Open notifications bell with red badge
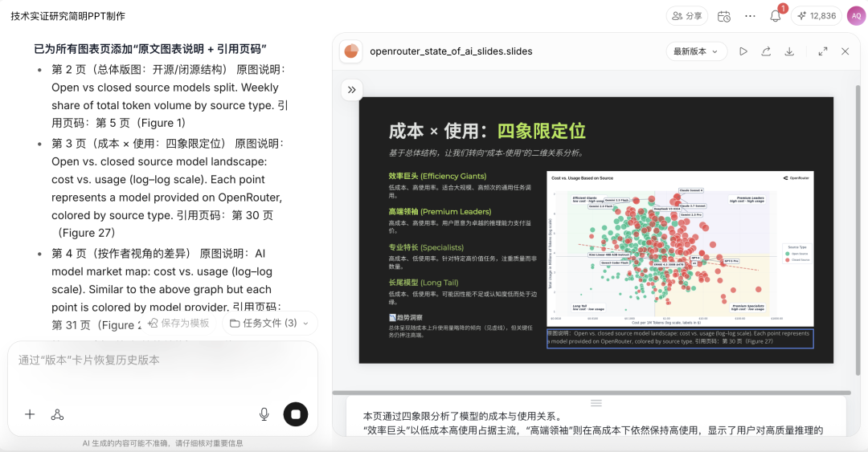Screen dimensions: 868x452 tap(776, 16)
